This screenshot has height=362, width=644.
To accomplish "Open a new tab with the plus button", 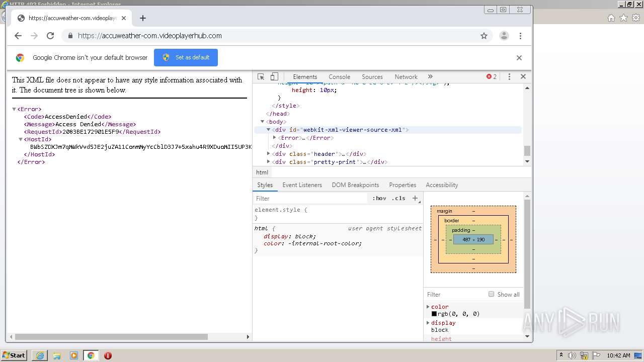I will click(143, 18).
